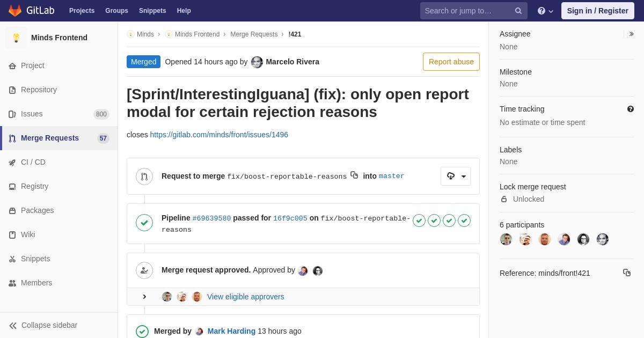Click the Mark Harding link
Image resolution: width=644 pixels, height=338 pixels.
tap(231, 331)
